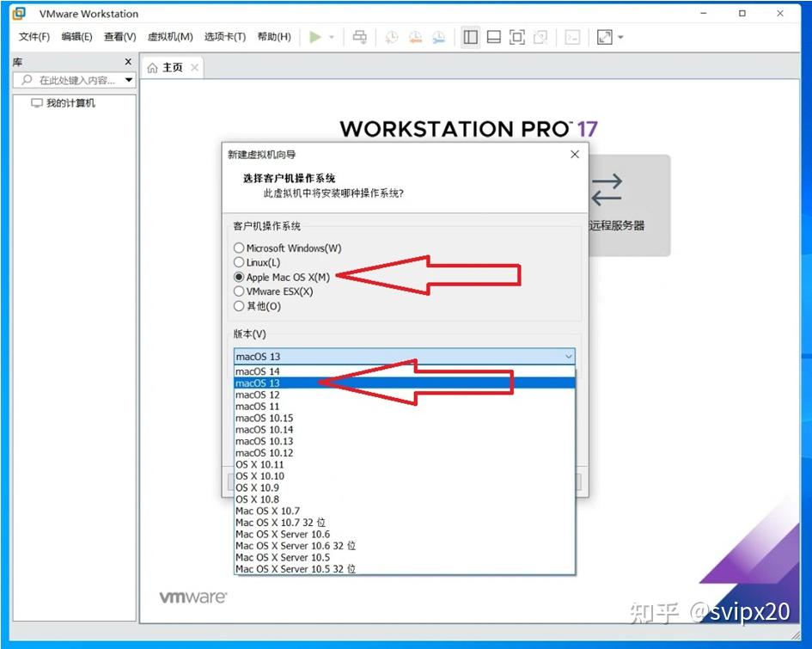Choose macOS 10.14 in the version list
The image size is (812, 649).
(x=405, y=430)
